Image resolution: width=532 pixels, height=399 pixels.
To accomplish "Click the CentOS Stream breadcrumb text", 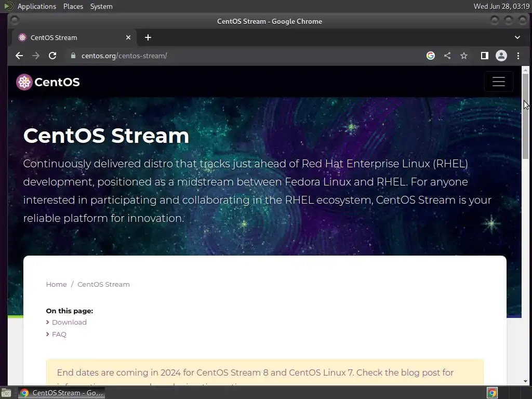I will 103,284.
